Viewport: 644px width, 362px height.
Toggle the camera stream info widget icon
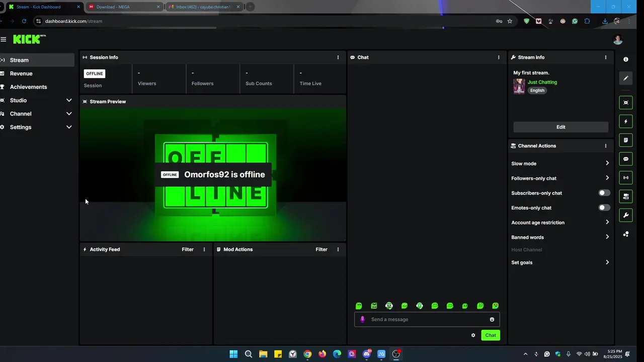626,196
